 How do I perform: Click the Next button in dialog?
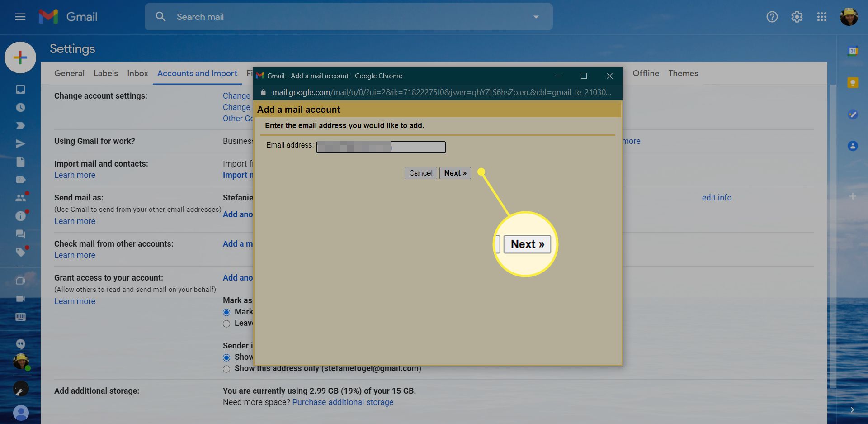click(455, 173)
